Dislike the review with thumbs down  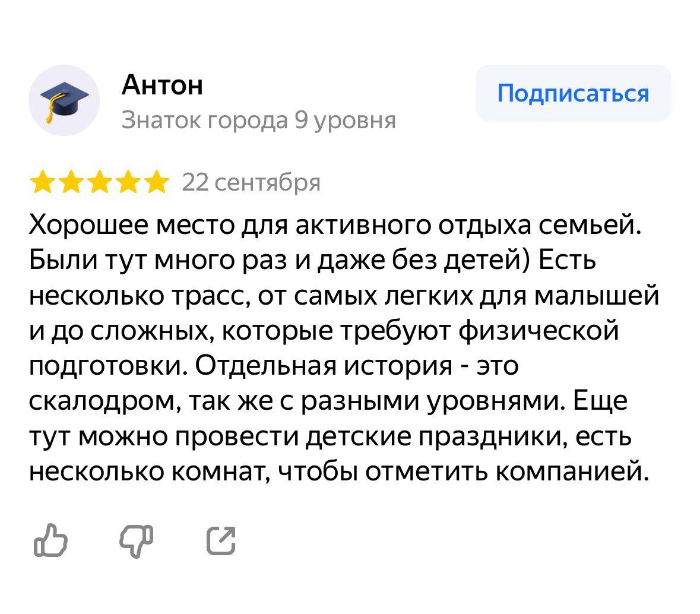pos(136,540)
